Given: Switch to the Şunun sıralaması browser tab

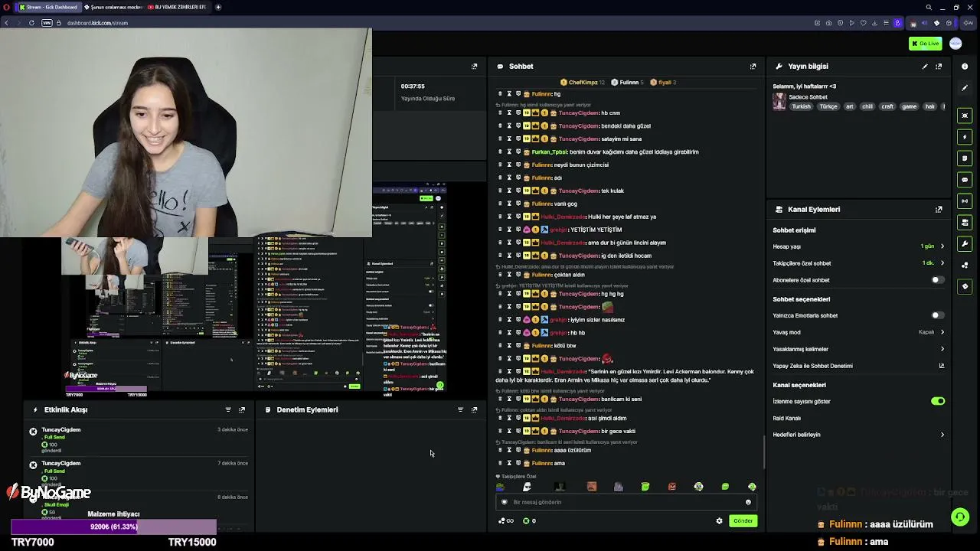Looking at the screenshot, I should coord(114,7).
